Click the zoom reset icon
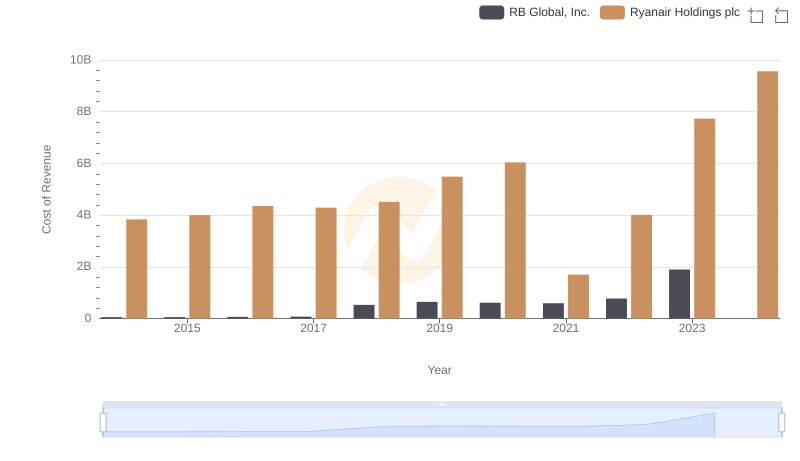 coord(781,15)
